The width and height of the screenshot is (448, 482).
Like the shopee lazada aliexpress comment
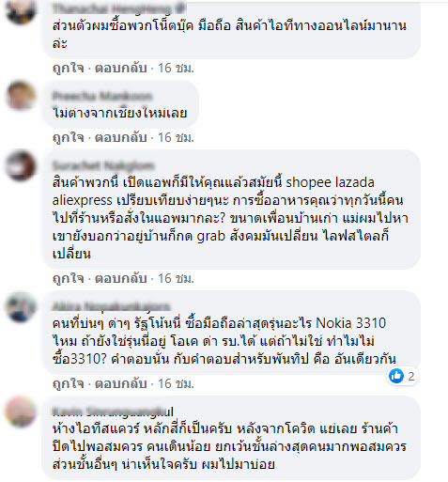(x=69, y=278)
